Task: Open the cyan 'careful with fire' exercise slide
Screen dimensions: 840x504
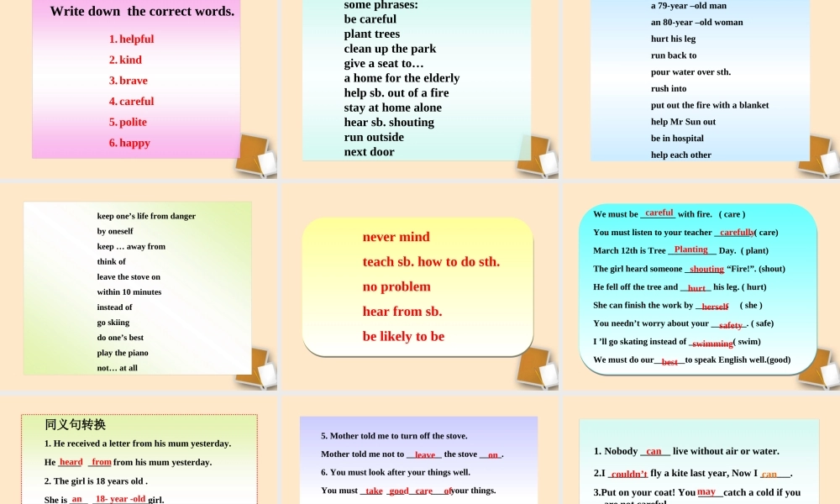Action: (701, 287)
